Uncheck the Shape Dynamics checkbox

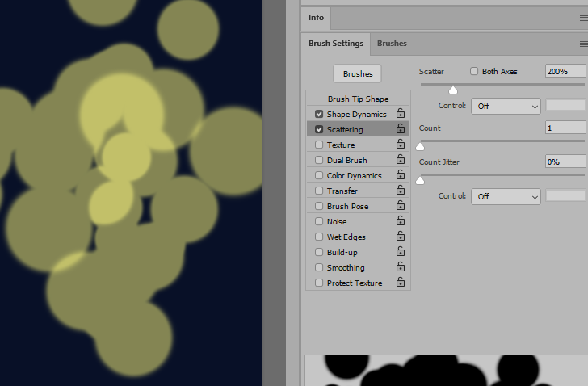click(319, 114)
